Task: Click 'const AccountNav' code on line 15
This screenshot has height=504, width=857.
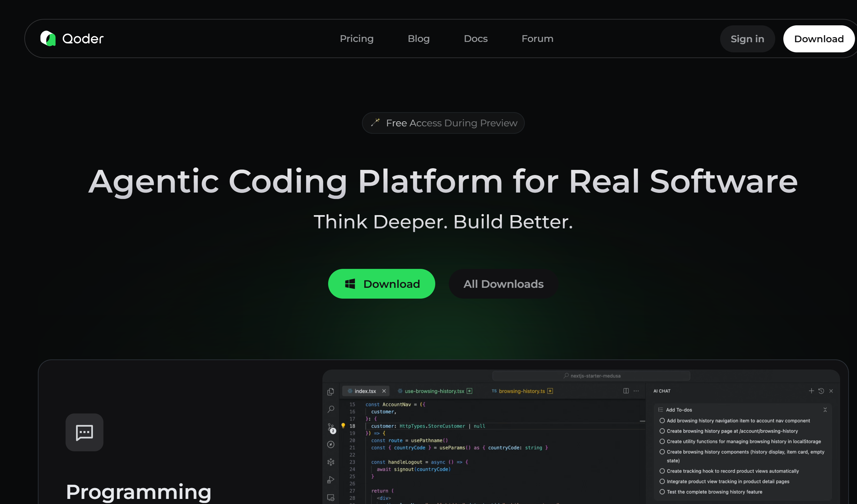Action: (x=388, y=404)
